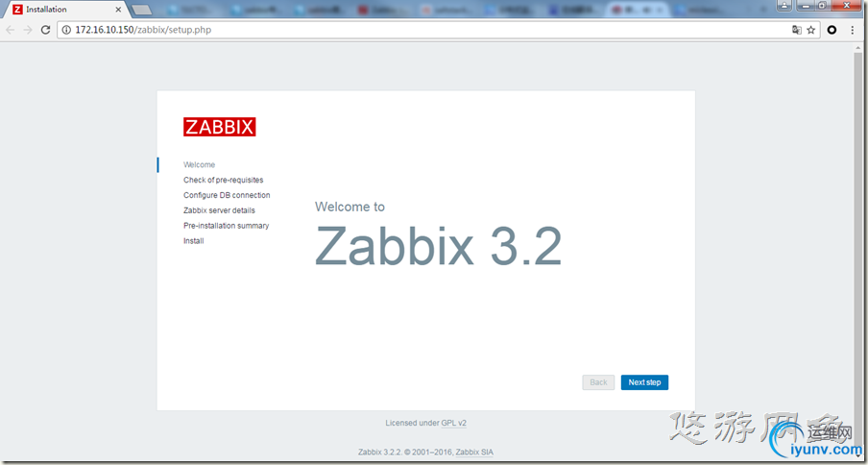Viewport: 868px width, 465px height.
Task: Select Zabbix server details step
Action: tap(219, 211)
